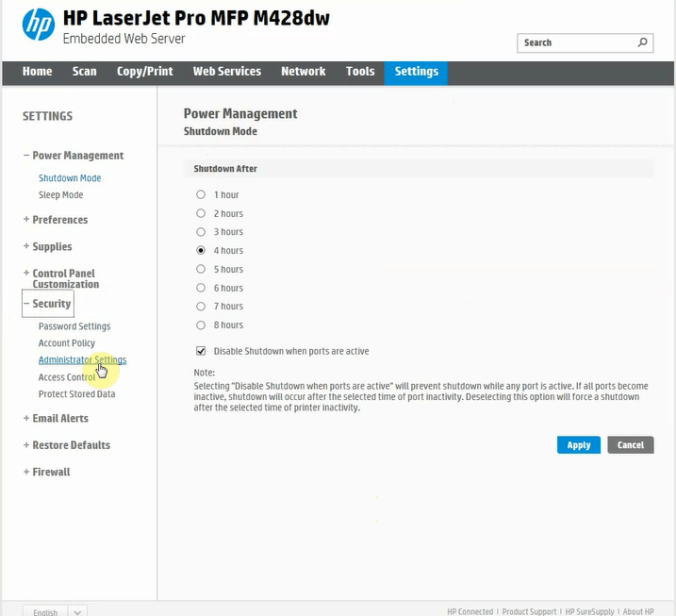This screenshot has width=676, height=616.
Task: Open the language dropdown arrow
Action: tap(77, 611)
